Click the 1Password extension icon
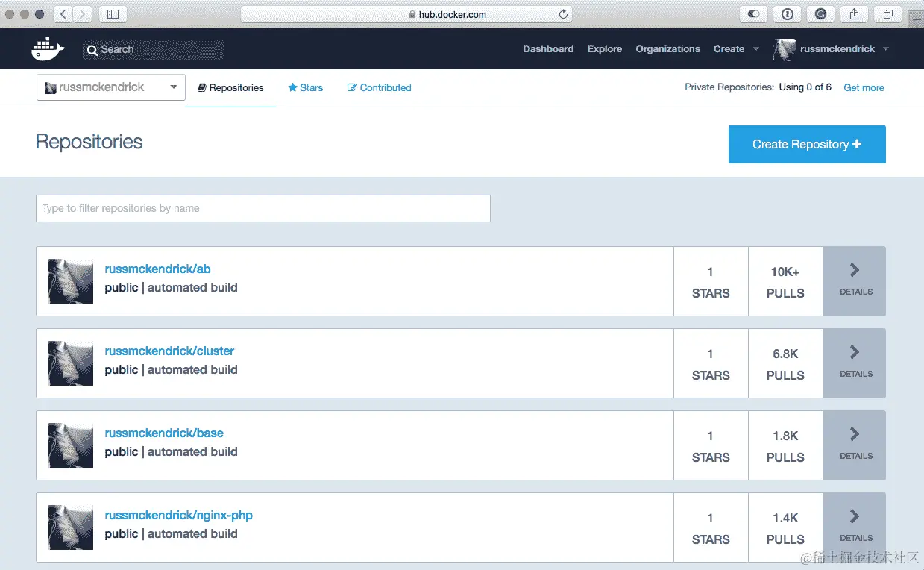The width and height of the screenshot is (924, 570). click(787, 14)
